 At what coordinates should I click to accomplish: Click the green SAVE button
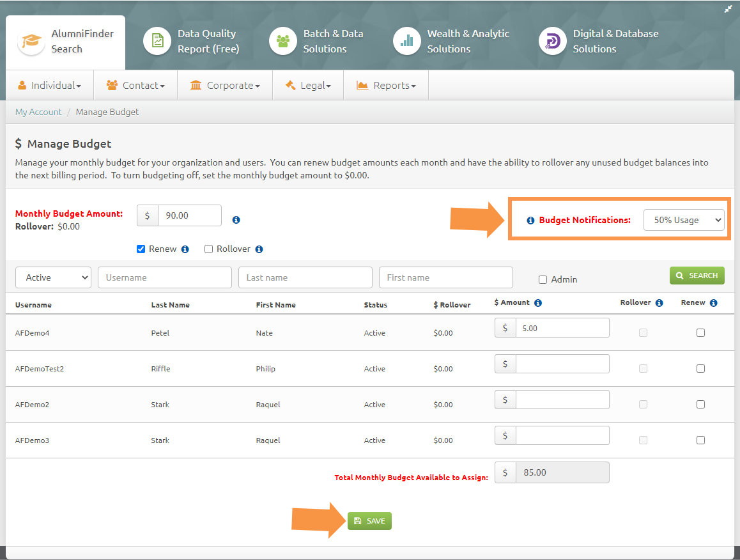[369, 521]
